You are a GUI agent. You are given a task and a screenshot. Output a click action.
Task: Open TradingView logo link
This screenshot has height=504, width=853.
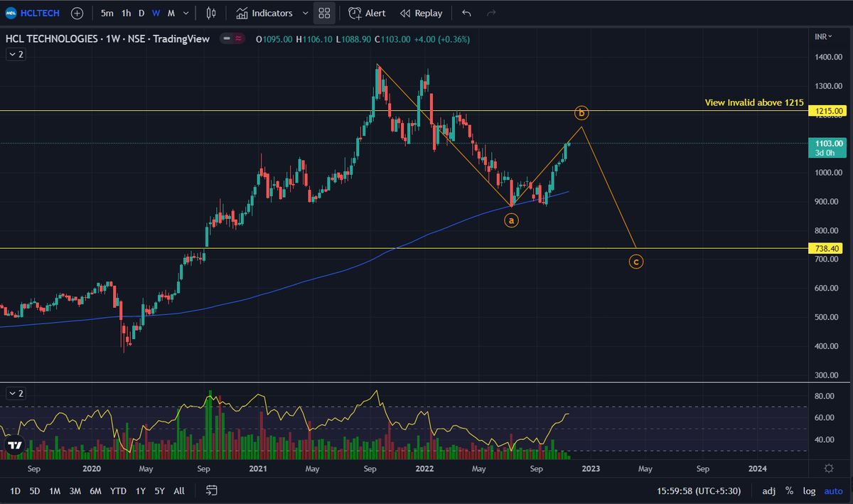(x=14, y=444)
